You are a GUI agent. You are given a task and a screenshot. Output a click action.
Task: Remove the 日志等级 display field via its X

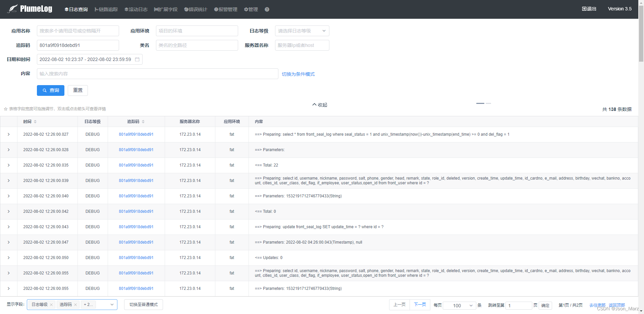tap(51, 305)
